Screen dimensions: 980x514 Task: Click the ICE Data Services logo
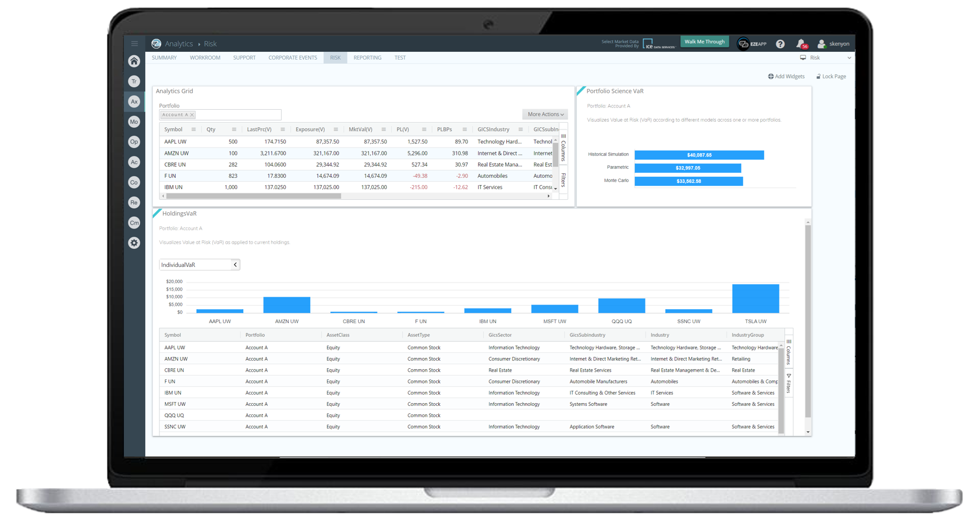click(659, 43)
